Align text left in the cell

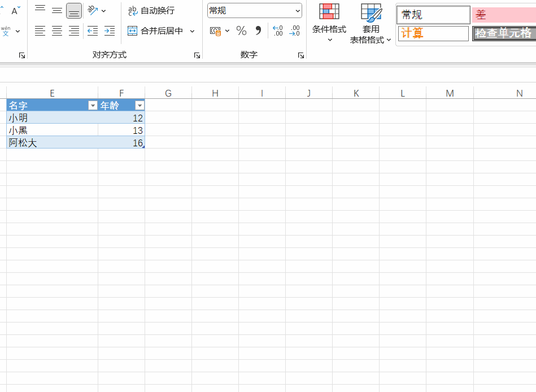pyautogui.click(x=40, y=31)
